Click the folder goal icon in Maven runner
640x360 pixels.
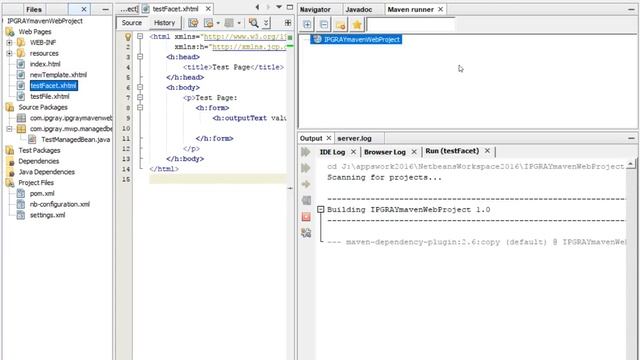(340, 25)
